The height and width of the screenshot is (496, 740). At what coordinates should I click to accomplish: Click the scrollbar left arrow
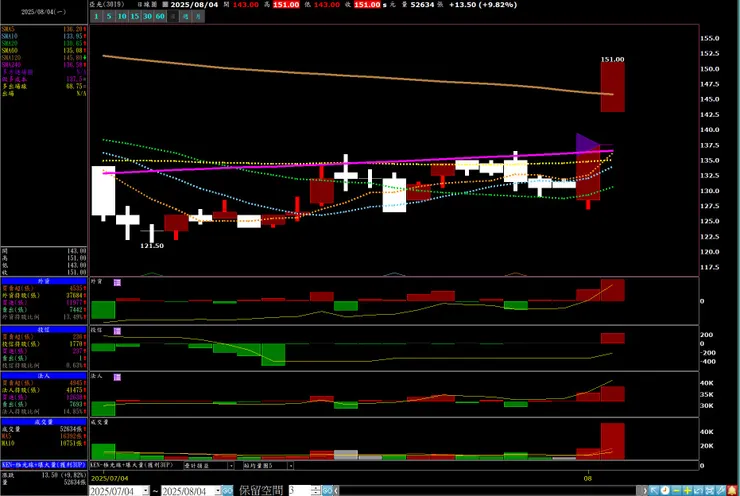(x=336, y=491)
